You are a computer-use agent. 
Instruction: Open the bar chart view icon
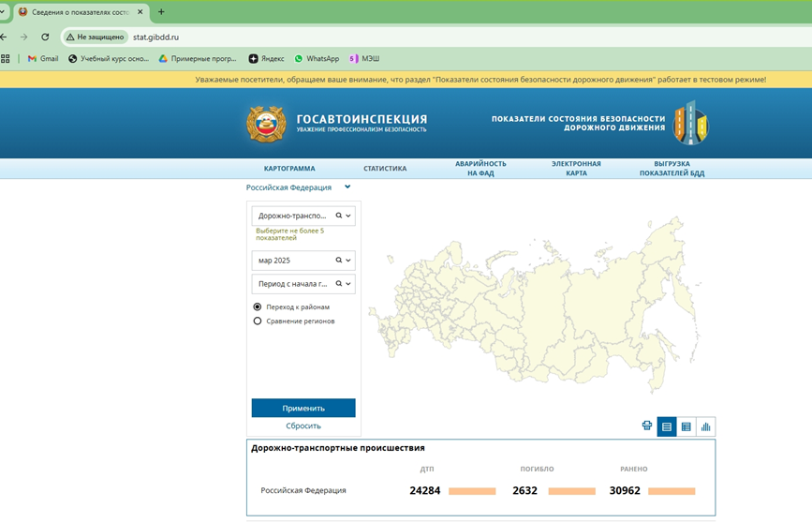tap(706, 426)
